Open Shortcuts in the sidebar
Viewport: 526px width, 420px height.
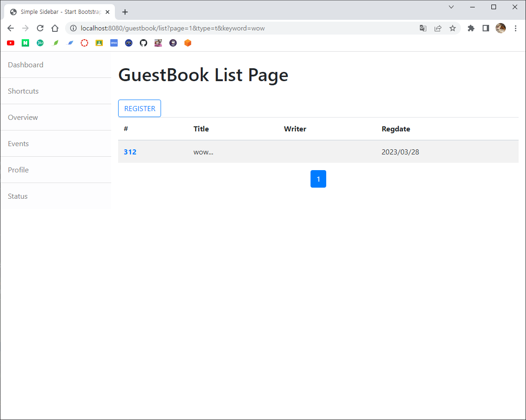click(x=56, y=91)
